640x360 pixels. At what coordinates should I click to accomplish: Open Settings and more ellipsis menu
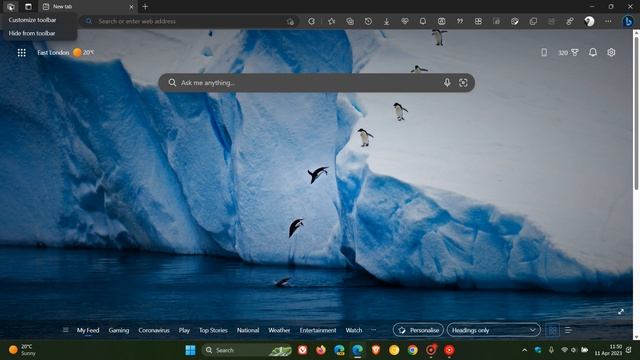(608, 21)
